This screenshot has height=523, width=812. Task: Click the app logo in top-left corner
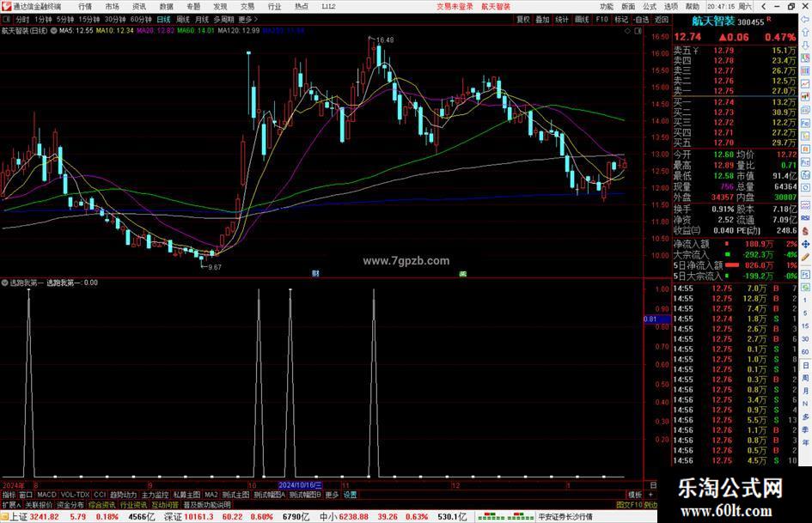click(x=6, y=6)
